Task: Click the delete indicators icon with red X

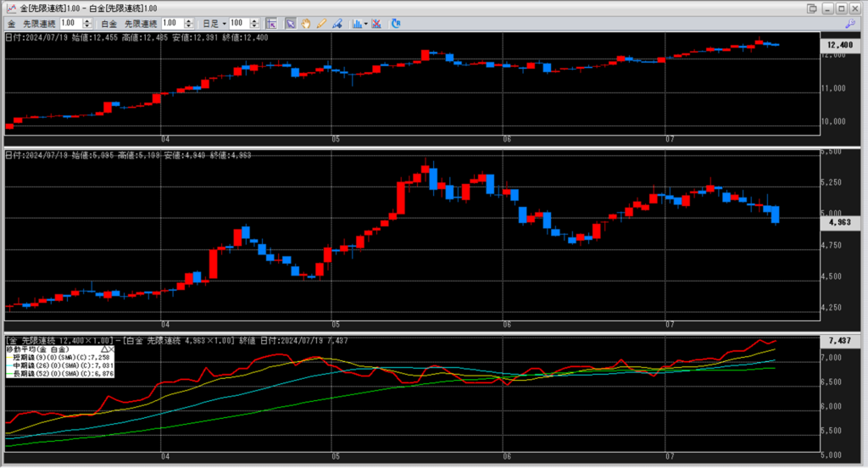Action: (x=376, y=24)
